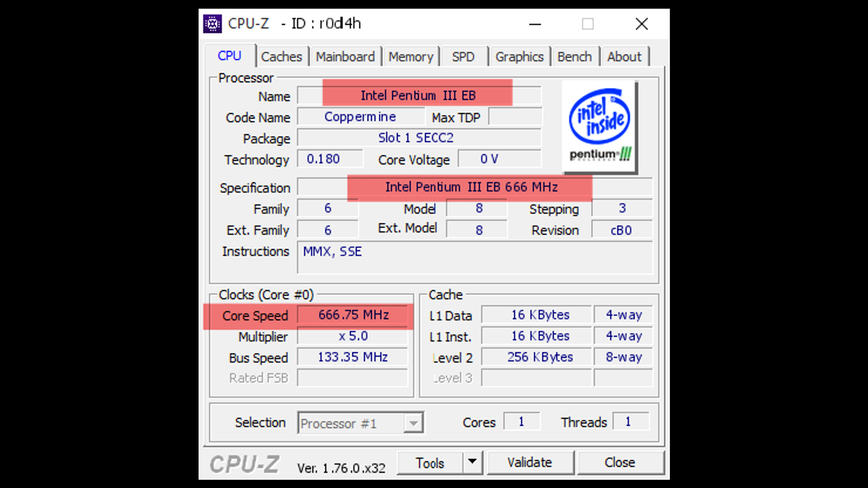Switch to the Bench tab
Viewport: 868px width, 488px height.
pyautogui.click(x=574, y=57)
